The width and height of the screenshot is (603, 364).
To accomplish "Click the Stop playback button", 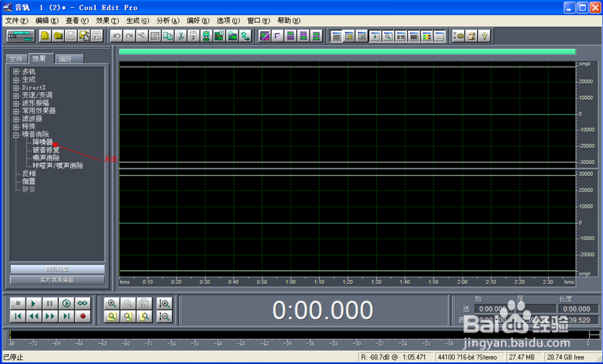I will 17,303.
